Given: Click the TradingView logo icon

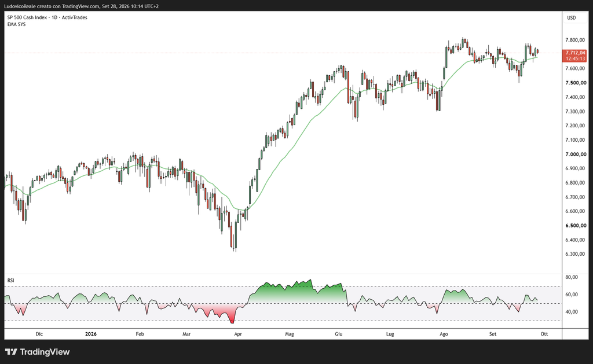Looking at the screenshot, I should pyautogui.click(x=11, y=352).
